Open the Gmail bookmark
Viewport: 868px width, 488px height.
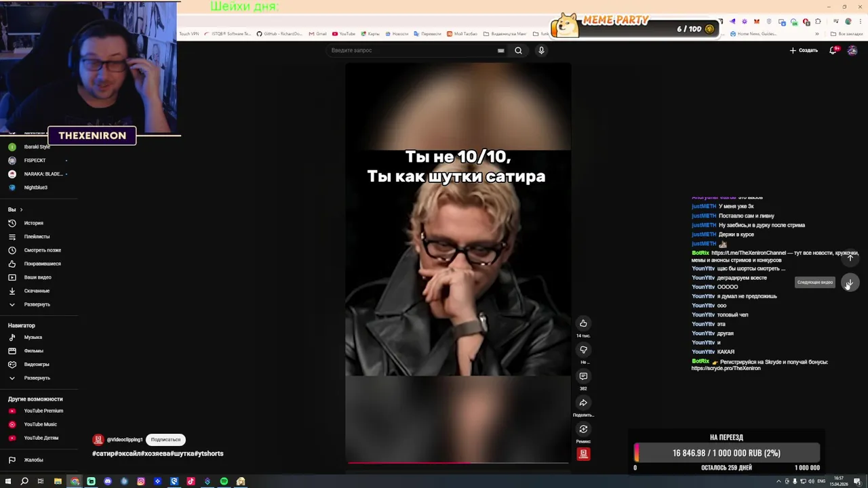coord(317,33)
